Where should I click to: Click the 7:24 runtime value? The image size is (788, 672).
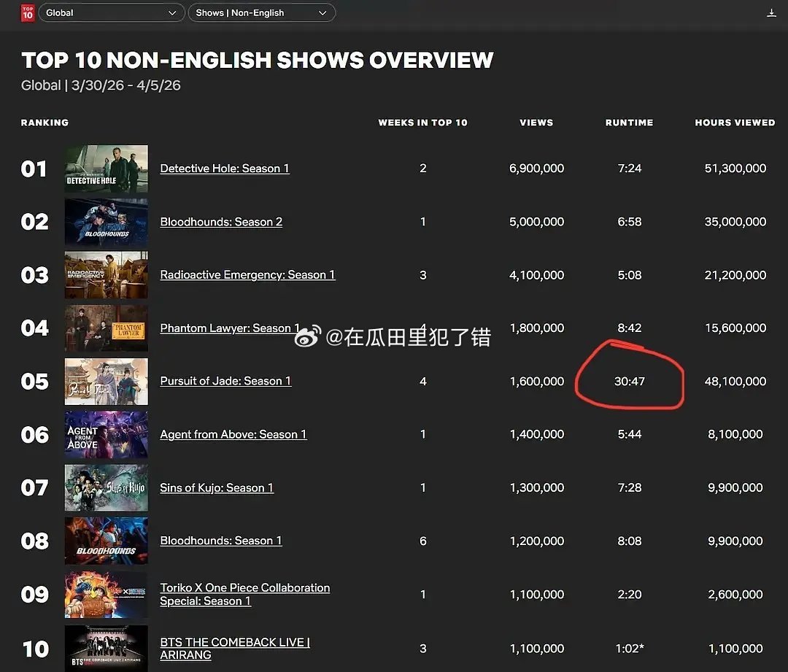629,169
